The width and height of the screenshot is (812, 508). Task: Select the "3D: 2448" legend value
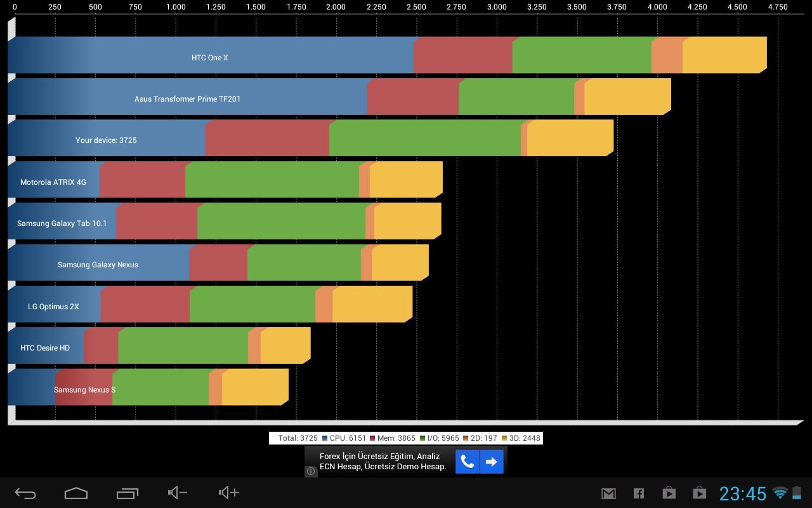point(524,439)
